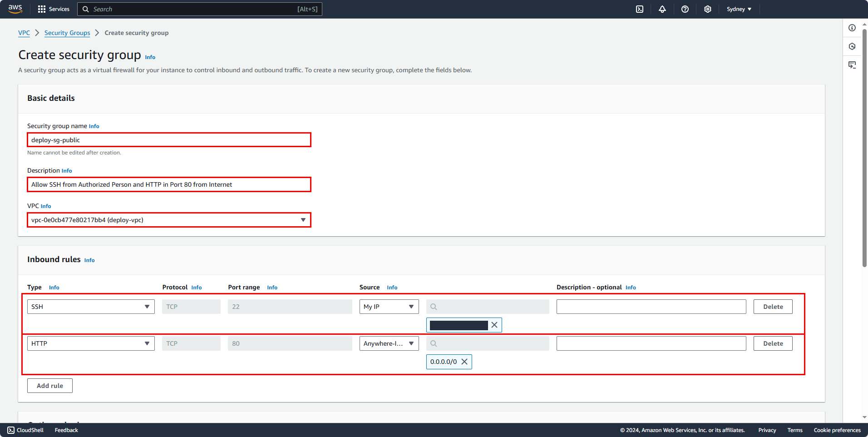Viewport: 868px width, 437px height.
Task: Open Info link for Description field
Action: point(67,171)
